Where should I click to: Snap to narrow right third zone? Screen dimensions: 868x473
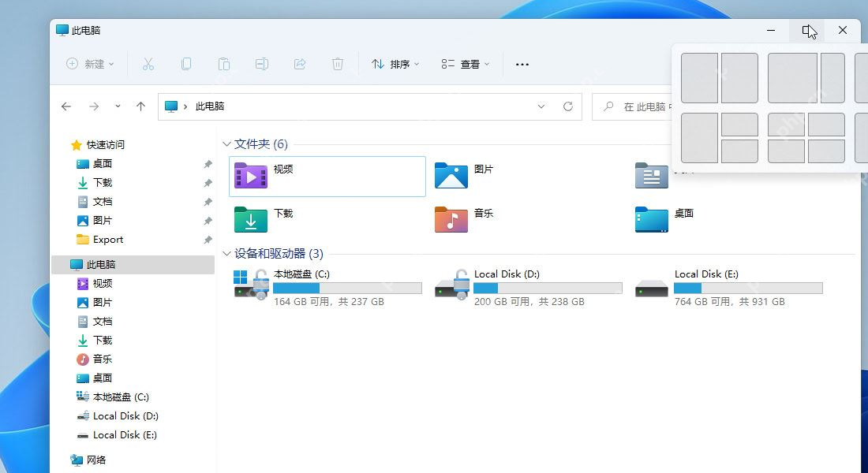[x=832, y=78]
